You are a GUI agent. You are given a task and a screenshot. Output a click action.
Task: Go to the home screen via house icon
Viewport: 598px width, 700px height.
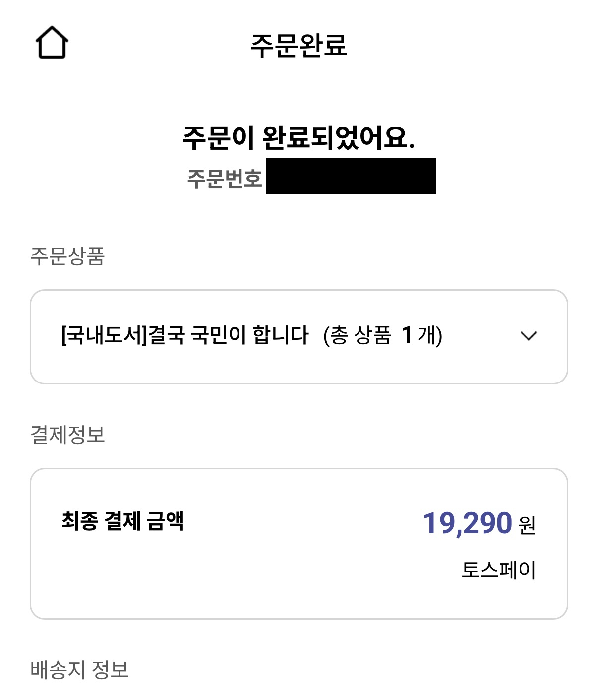pyautogui.click(x=52, y=43)
